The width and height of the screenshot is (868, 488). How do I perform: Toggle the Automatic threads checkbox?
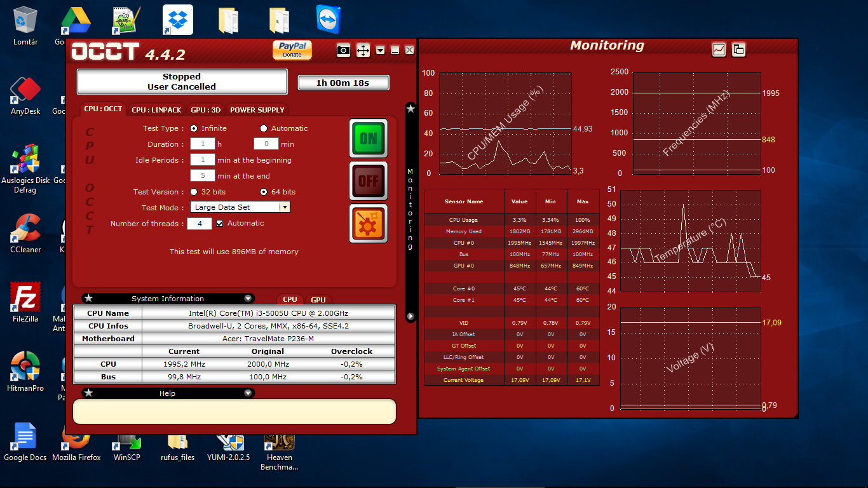pos(220,224)
